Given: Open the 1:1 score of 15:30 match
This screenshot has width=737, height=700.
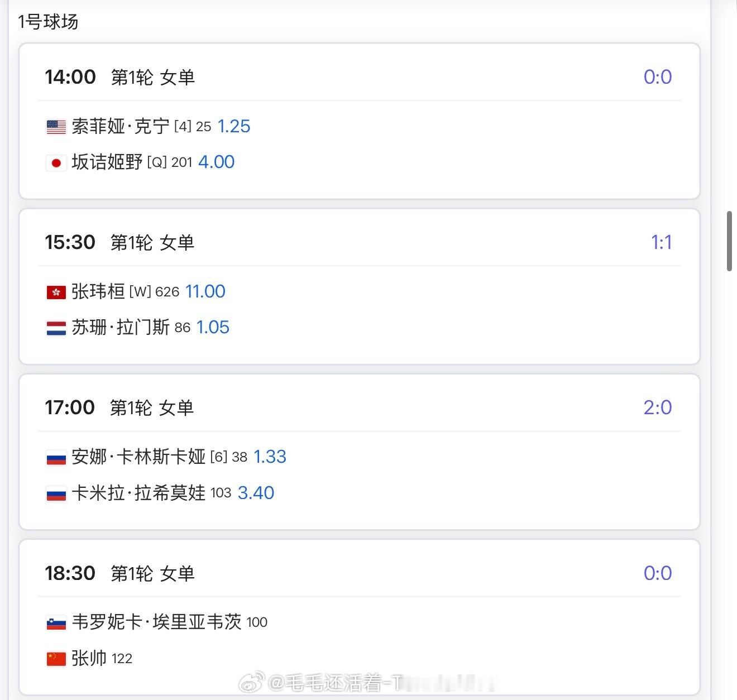Looking at the screenshot, I should [662, 242].
